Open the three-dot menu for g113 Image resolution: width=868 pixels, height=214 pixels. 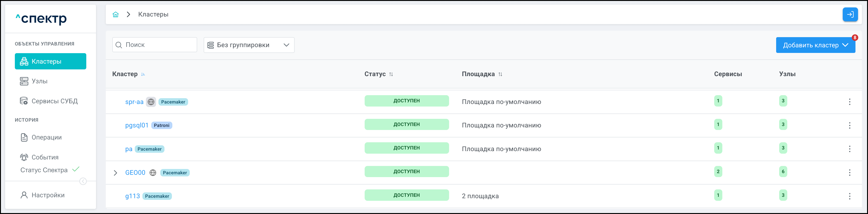[849, 196]
